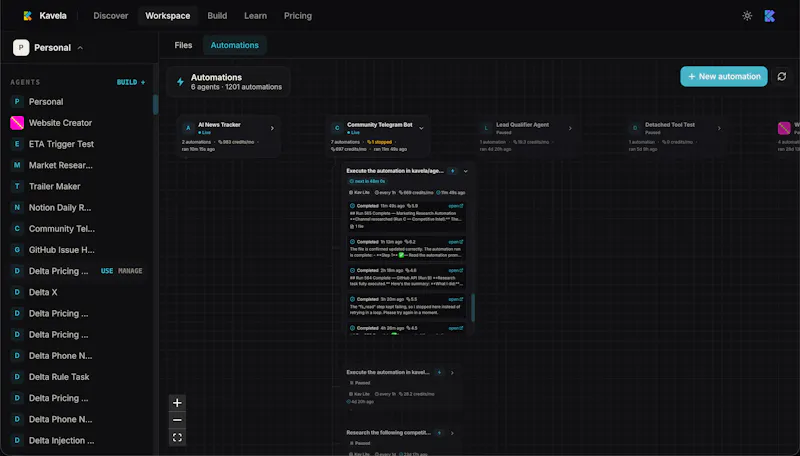Click lightning icon on paused Execute automation
The height and width of the screenshot is (456, 800).
(x=439, y=372)
